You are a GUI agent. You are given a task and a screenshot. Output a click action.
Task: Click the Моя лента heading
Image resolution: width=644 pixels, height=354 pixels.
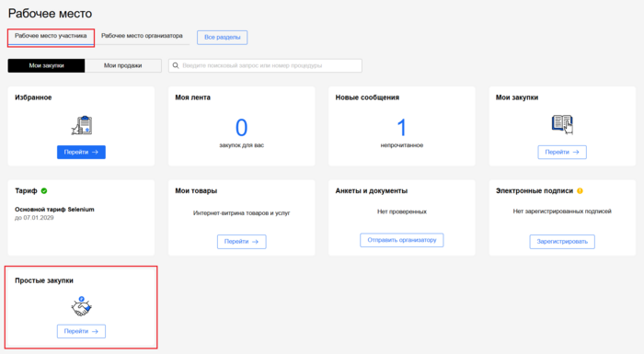[x=192, y=97]
